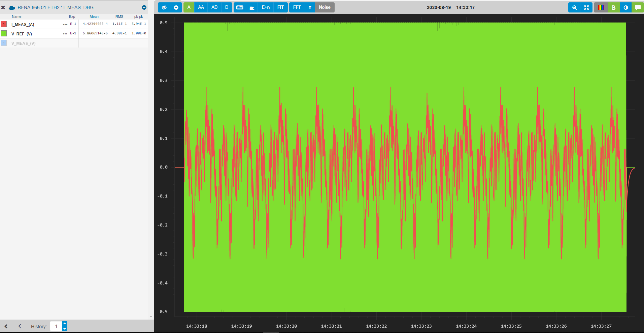Go to previous history with chevron
The image size is (644, 333).
point(20,326)
